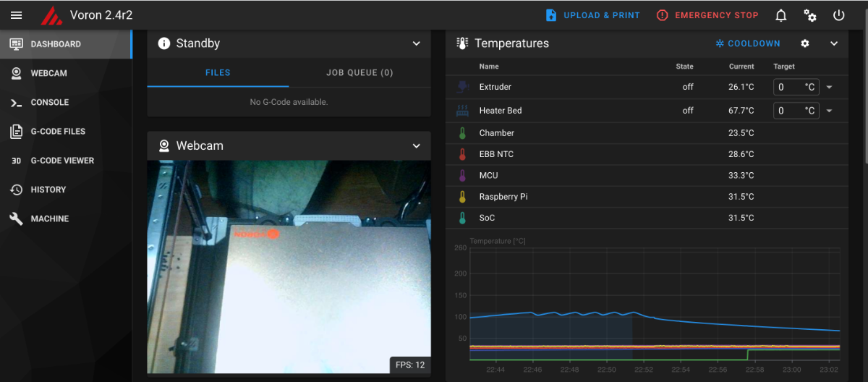This screenshot has height=382, width=868.
Task: Click the 3D viewer icon in sidebar
Action: click(x=16, y=161)
